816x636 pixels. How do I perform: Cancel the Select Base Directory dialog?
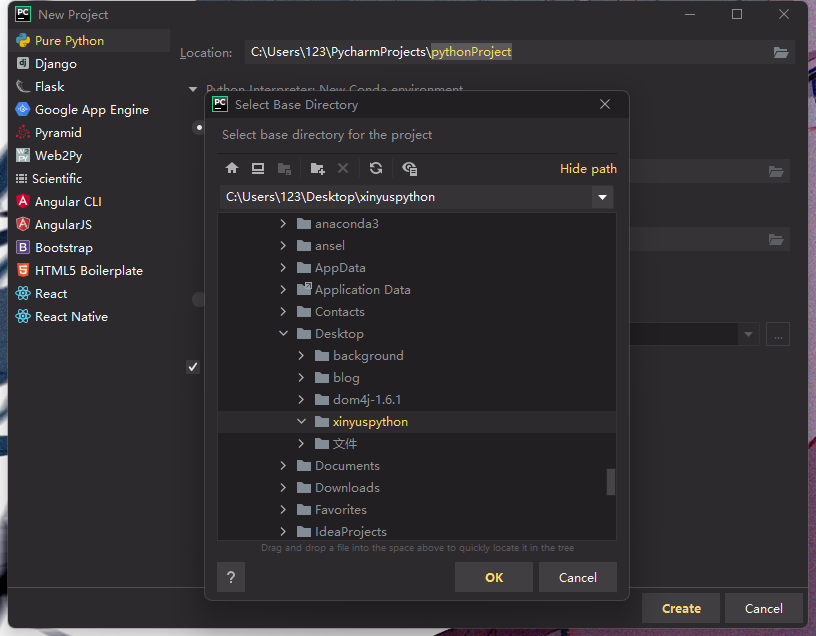point(578,577)
